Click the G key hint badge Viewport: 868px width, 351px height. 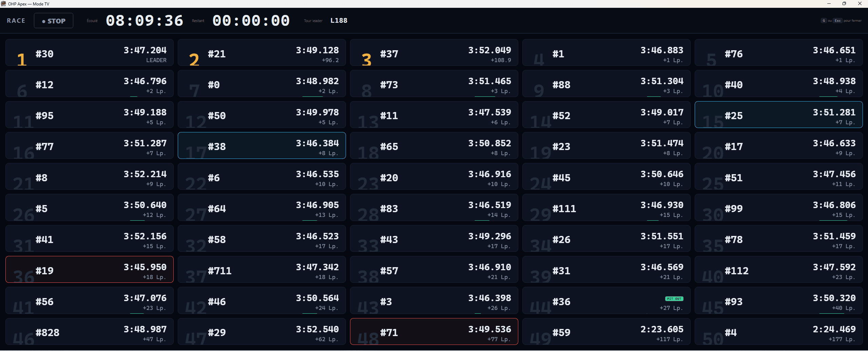(x=824, y=21)
